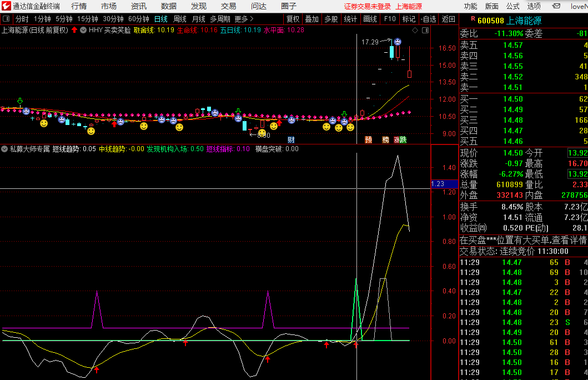Open the 资讯 menu
The width and height of the screenshot is (588, 380).
(139, 6)
